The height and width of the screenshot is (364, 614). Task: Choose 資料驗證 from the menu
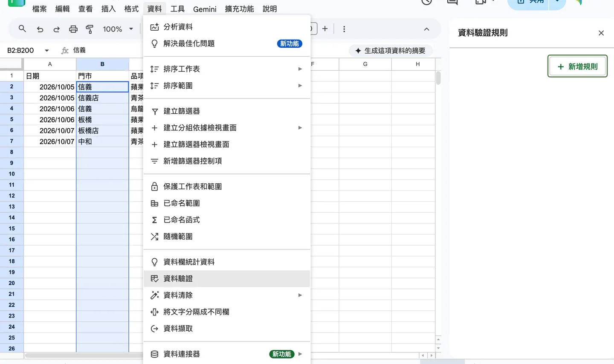[227, 279]
